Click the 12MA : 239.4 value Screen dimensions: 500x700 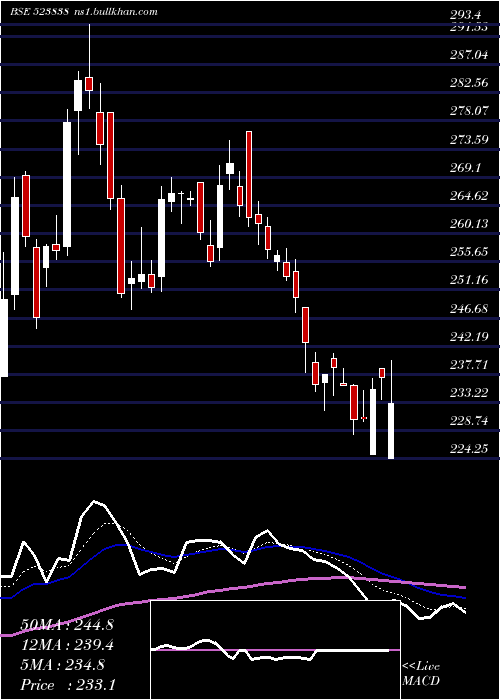pos(67,644)
